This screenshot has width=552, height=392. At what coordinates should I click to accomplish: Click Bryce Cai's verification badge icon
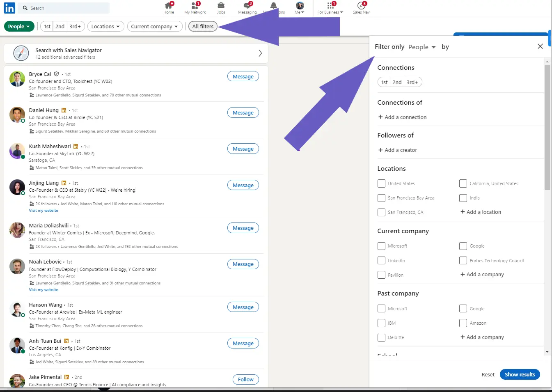[56, 74]
